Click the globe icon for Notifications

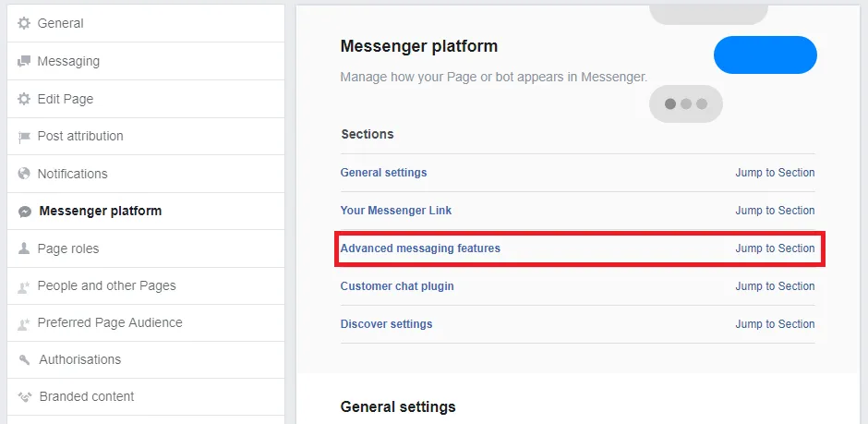24,174
